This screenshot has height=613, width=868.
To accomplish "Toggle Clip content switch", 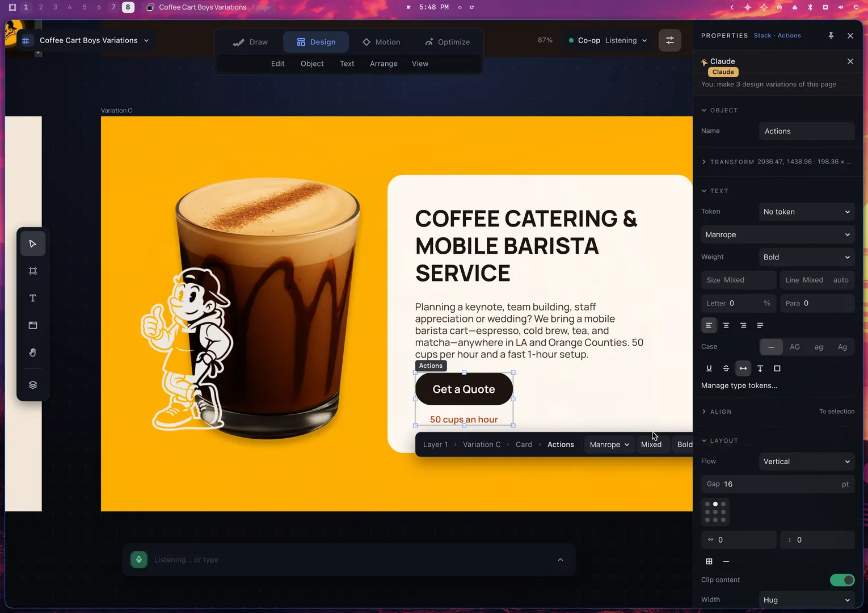I will [842, 580].
